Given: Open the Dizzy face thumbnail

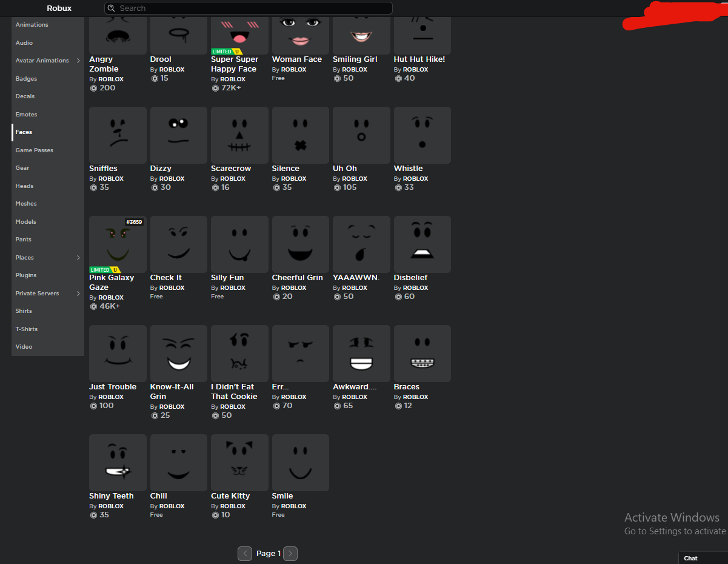Looking at the screenshot, I should click(x=179, y=135).
